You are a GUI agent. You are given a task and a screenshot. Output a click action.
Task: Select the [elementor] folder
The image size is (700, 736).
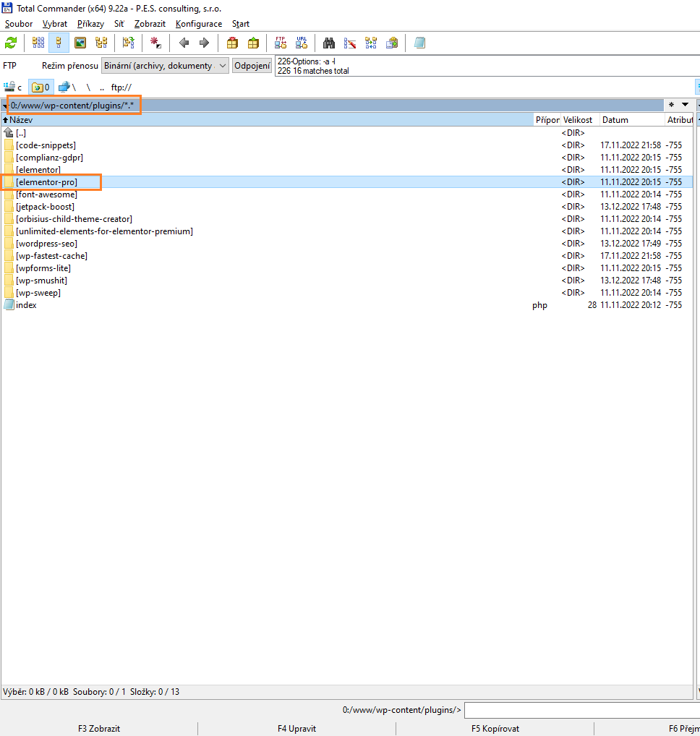click(x=347, y=169)
